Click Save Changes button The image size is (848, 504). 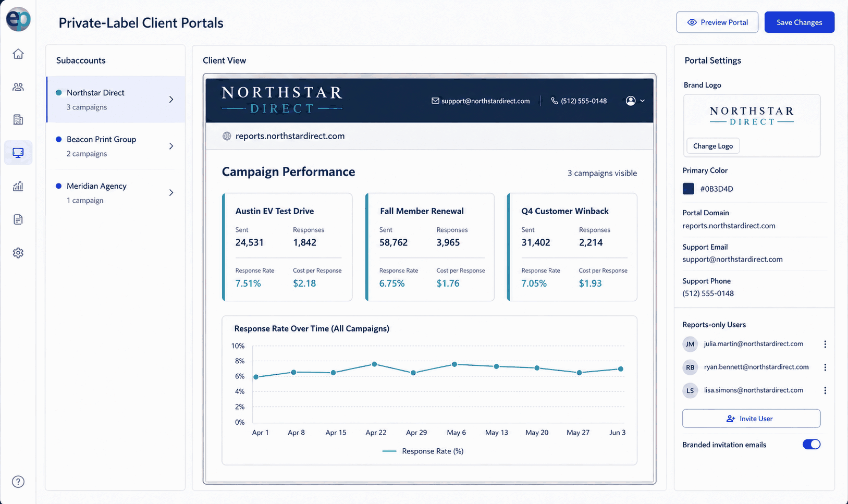(800, 22)
